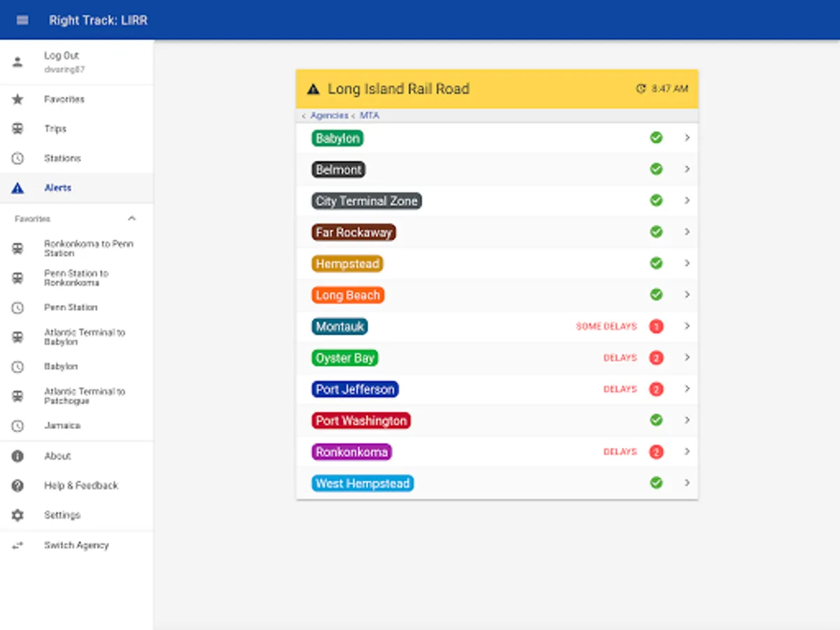Select the Alerts menu item
Screen dimensions: 840x630
coord(76,188)
